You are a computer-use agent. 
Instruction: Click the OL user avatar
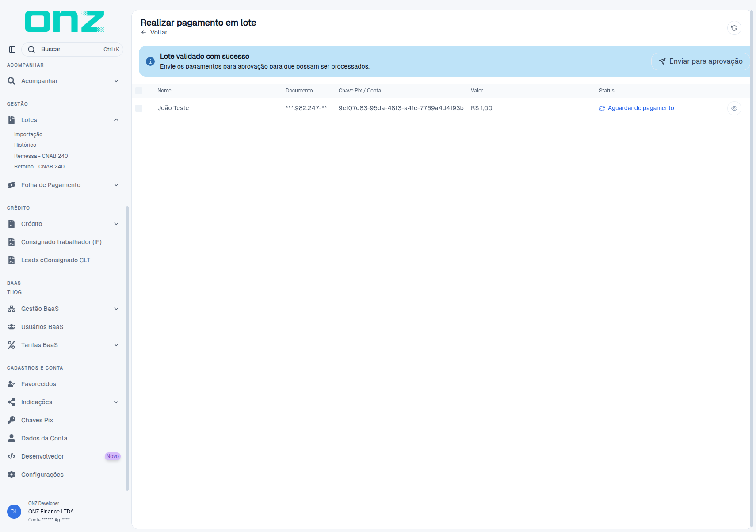click(14, 512)
